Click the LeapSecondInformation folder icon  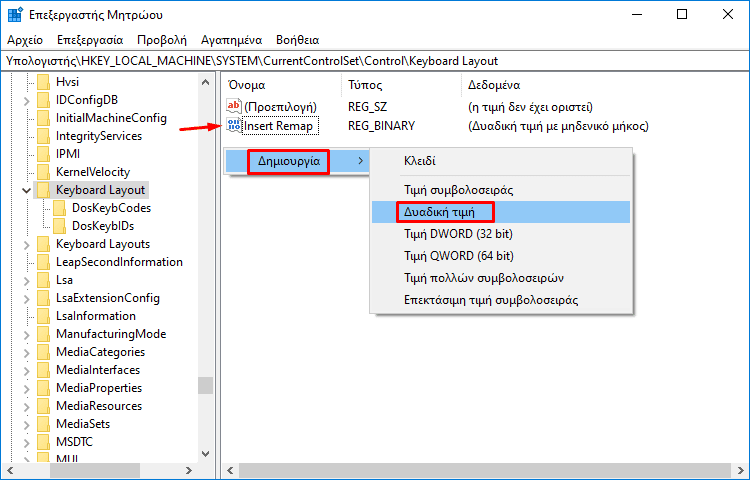(x=44, y=262)
